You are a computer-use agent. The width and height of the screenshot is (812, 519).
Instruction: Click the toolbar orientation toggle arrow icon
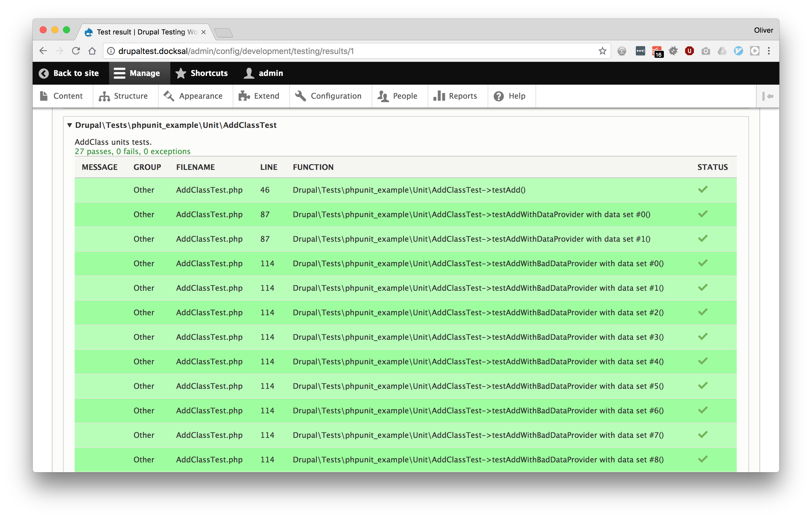point(768,96)
